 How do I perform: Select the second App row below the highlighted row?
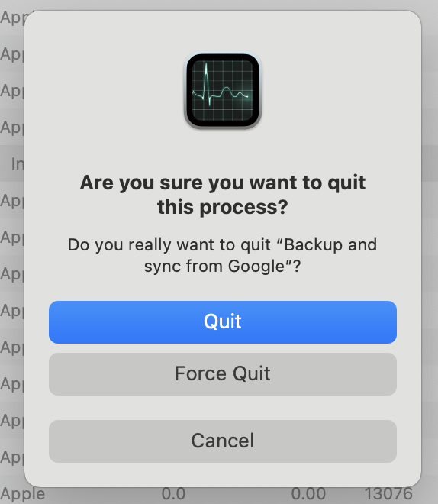point(12,237)
